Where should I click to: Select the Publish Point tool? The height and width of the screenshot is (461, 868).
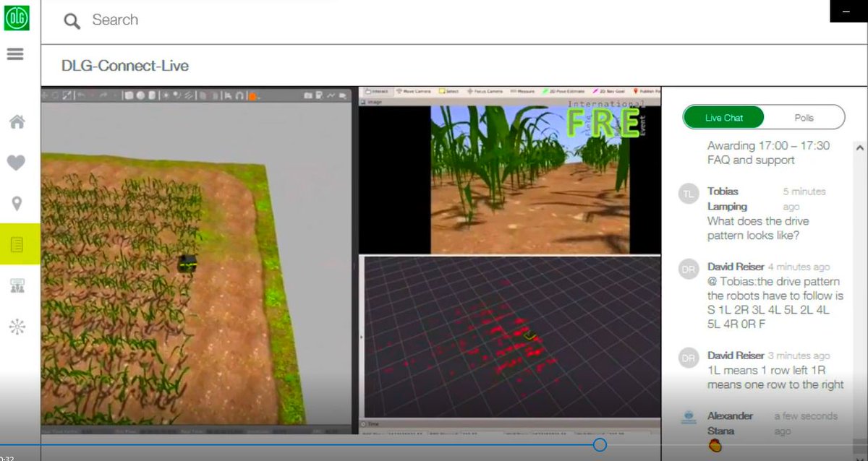(x=647, y=91)
